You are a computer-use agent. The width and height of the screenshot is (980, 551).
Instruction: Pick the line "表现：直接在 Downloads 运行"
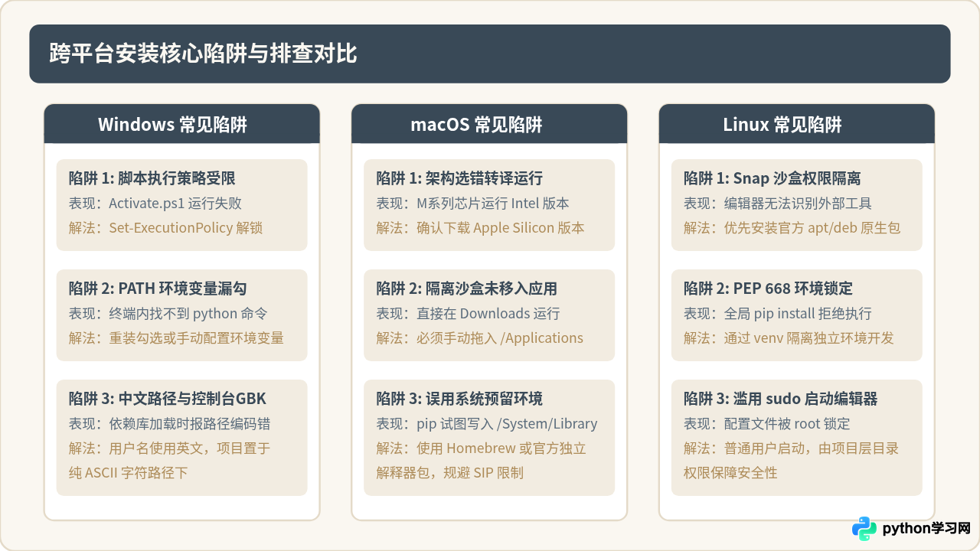pyautogui.click(x=468, y=314)
